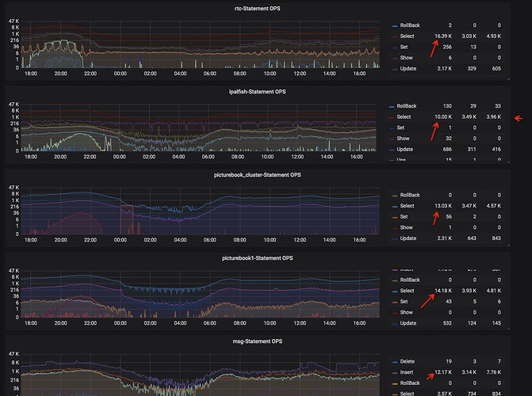Image resolution: width=532 pixels, height=396 pixels.
Task: Toggle the Select series in picturebook_cluster legend
Action: [x=407, y=206]
